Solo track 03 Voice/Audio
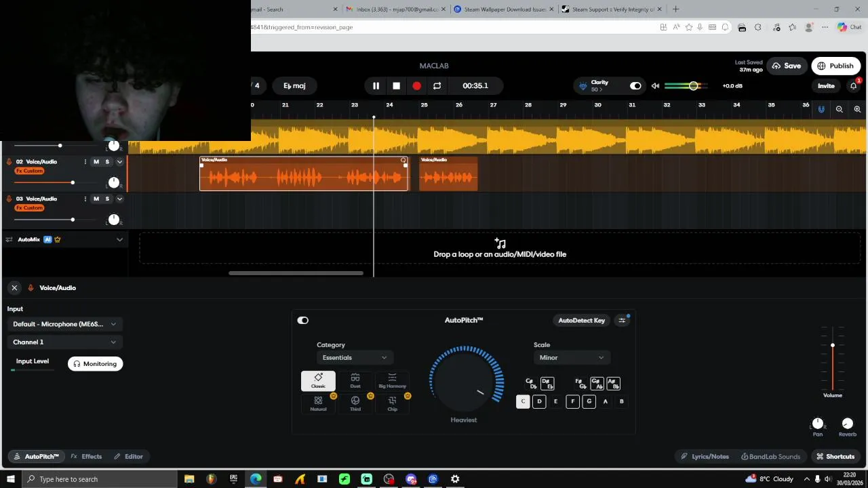Screen dimensions: 868x488 click(x=107, y=199)
